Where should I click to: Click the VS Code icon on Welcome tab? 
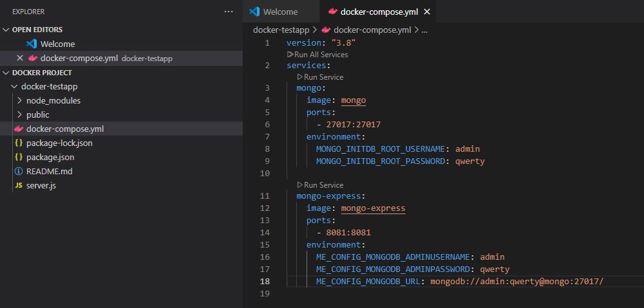click(x=254, y=12)
